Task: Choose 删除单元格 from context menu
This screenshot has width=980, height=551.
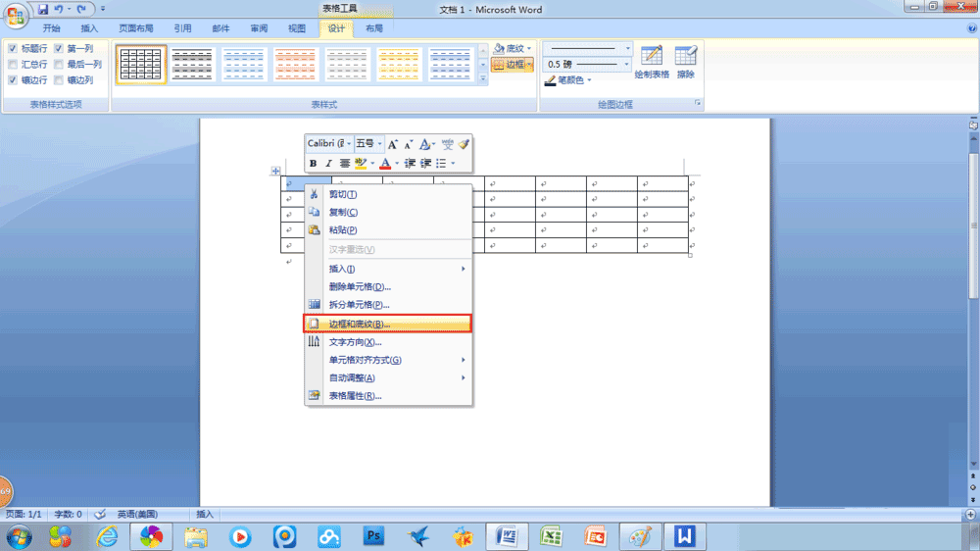Action: pyautogui.click(x=387, y=287)
